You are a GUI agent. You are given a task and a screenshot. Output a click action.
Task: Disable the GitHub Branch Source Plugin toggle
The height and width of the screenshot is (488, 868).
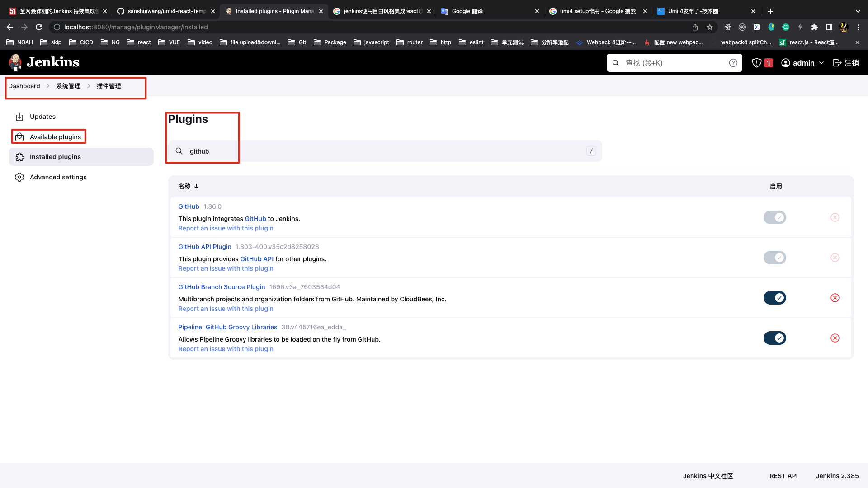coord(774,298)
